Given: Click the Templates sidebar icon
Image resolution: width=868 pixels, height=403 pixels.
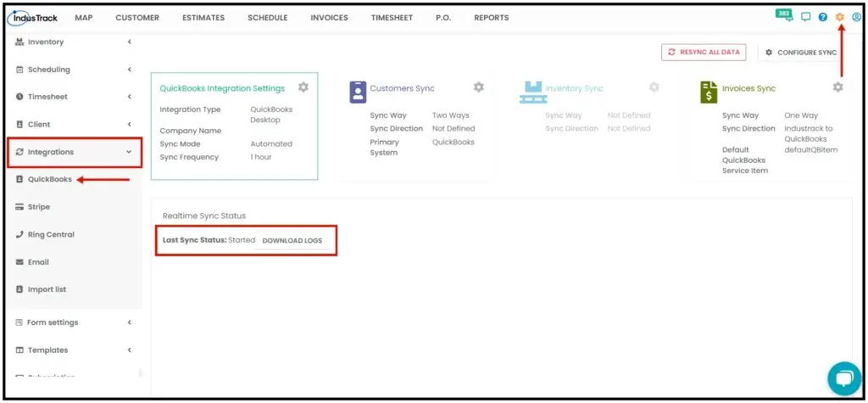Looking at the screenshot, I should pos(19,350).
